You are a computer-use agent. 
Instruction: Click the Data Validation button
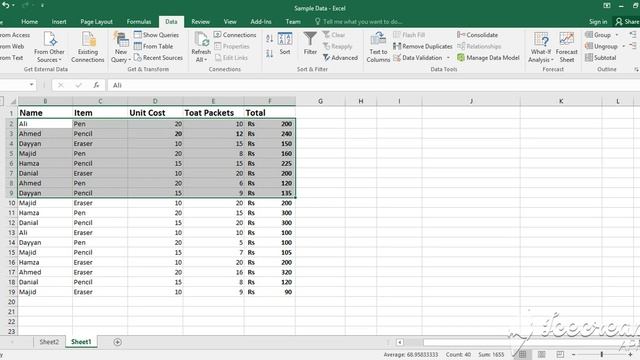[418, 58]
